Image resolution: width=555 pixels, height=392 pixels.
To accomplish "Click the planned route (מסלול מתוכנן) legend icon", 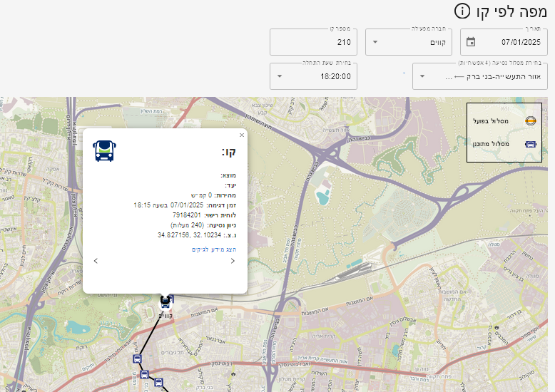I will click(x=531, y=145).
